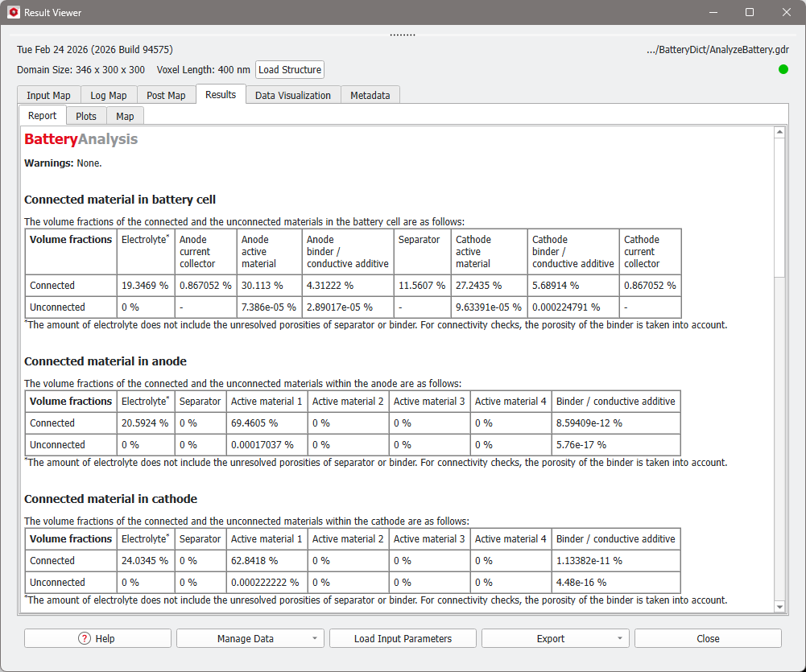Switch to the Metadata tab

pyautogui.click(x=370, y=95)
